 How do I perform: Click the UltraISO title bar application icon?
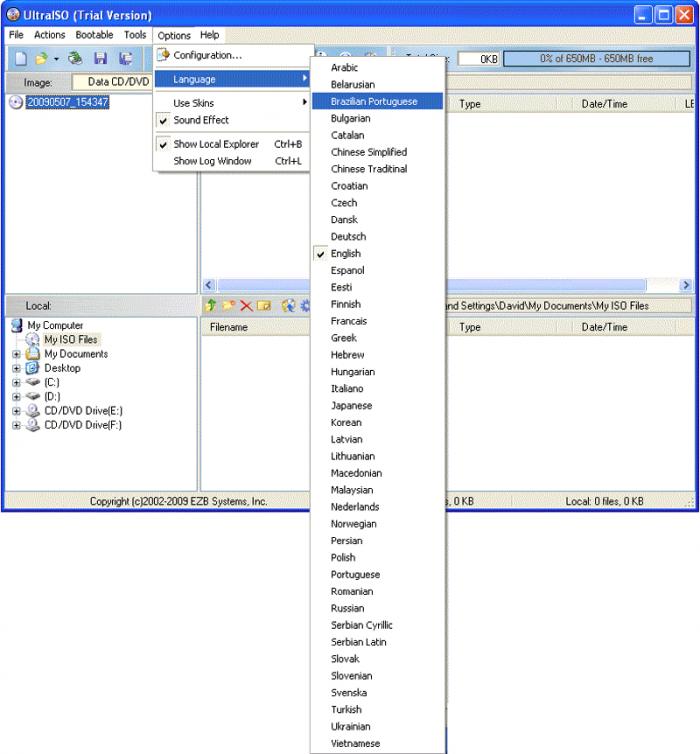(x=13, y=15)
